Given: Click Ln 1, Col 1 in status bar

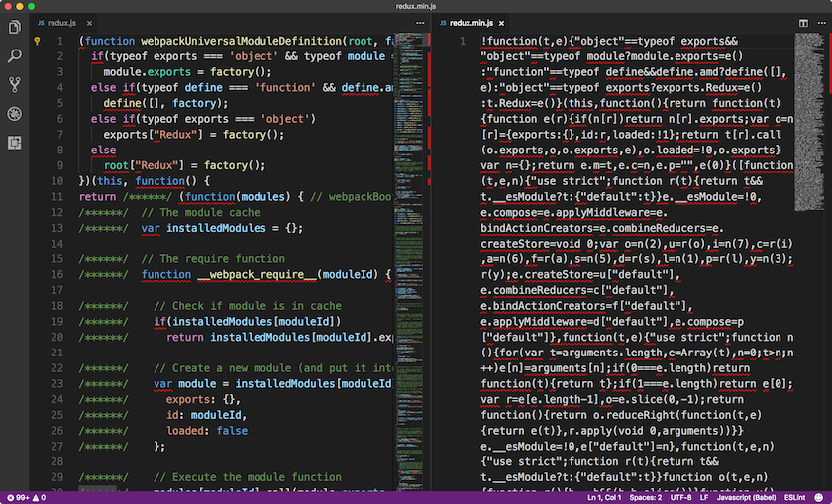Looking at the screenshot, I should click(604, 498).
